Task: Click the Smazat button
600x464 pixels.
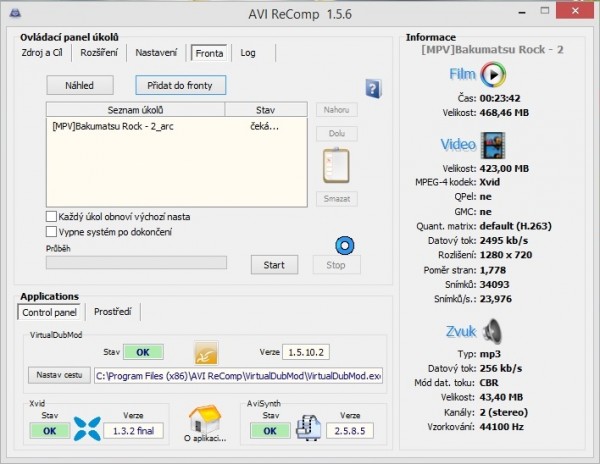Action: [x=337, y=199]
